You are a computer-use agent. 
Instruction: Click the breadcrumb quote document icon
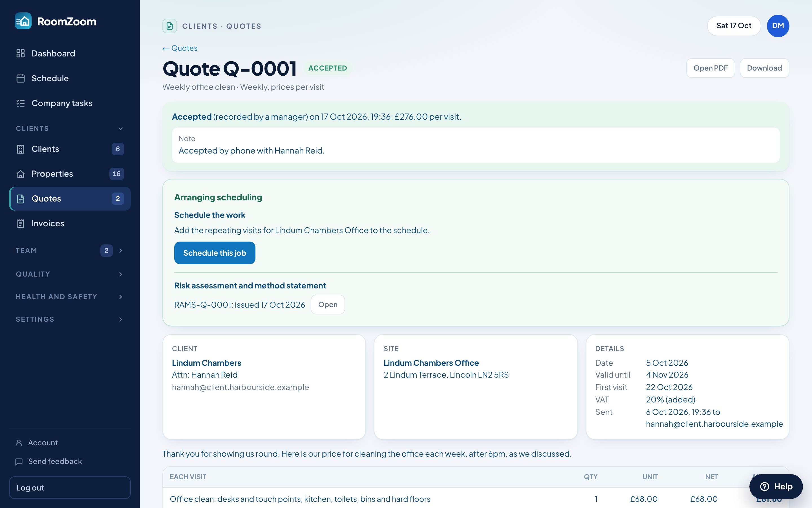pyautogui.click(x=170, y=26)
